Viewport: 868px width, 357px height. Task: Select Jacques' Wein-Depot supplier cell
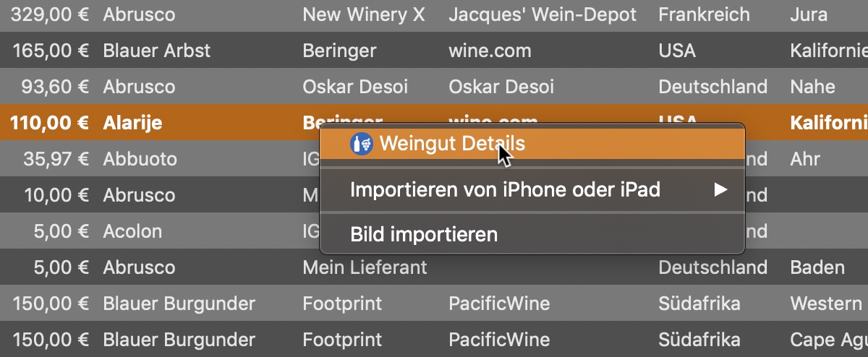[x=542, y=14]
